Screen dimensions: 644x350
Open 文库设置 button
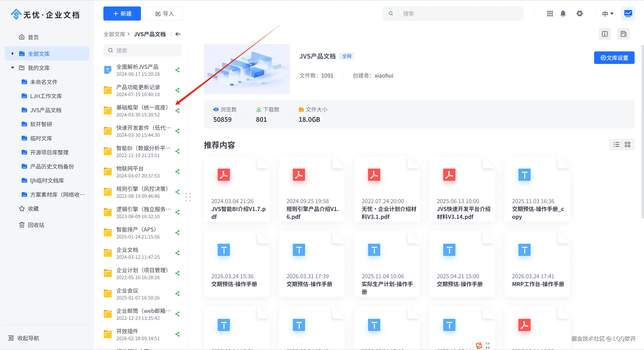(x=614, y=58)
